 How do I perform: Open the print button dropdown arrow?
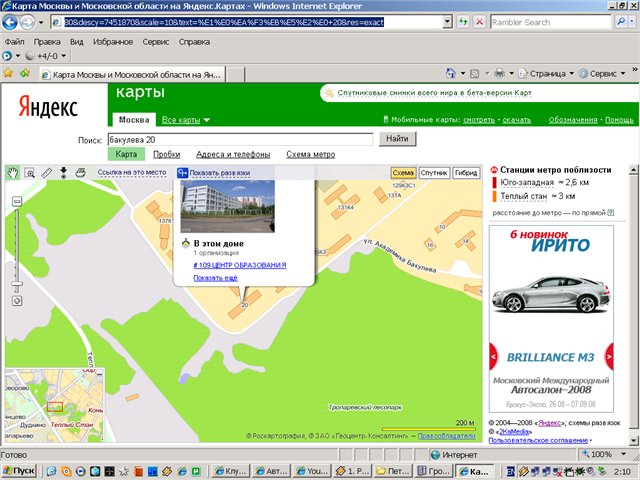[511, 73]
